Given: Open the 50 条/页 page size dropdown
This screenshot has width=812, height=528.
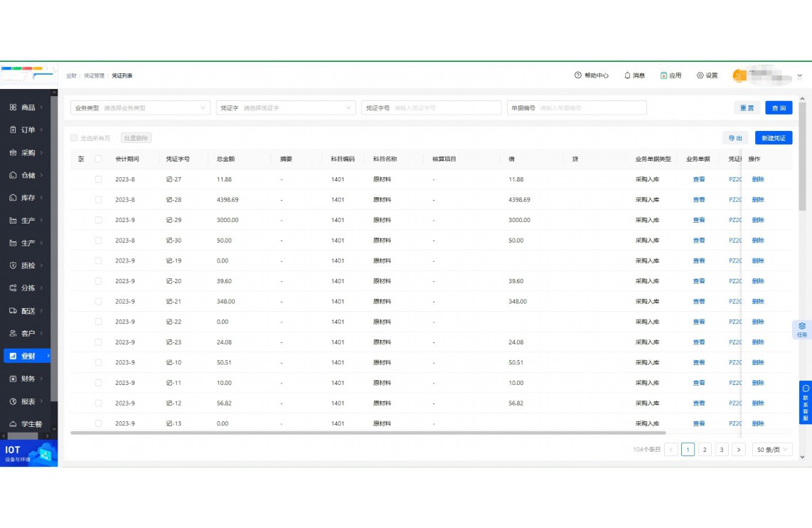Looking at the screenshot, I should (772, 450).
